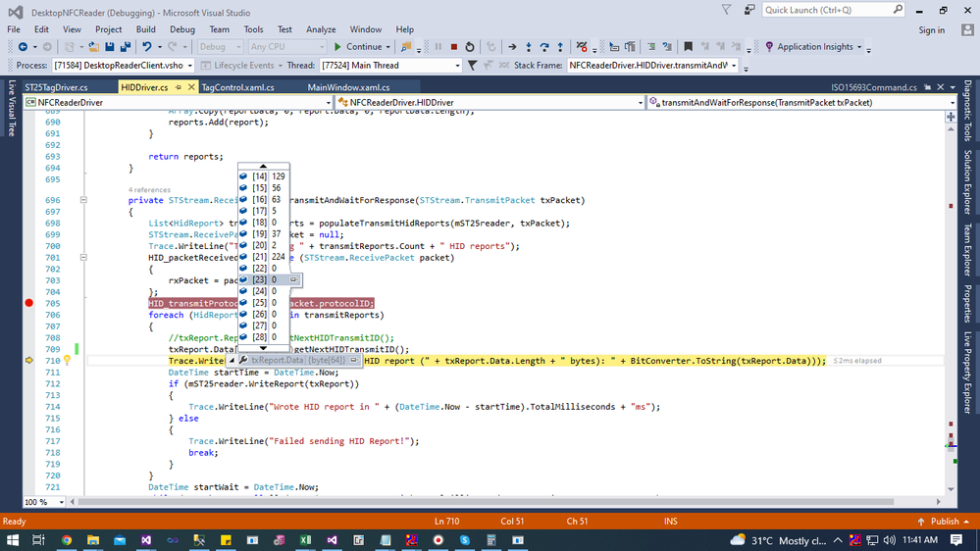Viewport: 980px width, 551px height.
Task: Click the Undo toolbar icon
Action: [147, 47]
